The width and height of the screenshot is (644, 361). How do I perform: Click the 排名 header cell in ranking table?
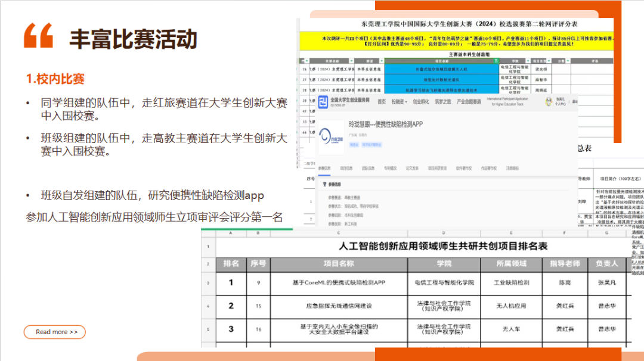(231, 263)
